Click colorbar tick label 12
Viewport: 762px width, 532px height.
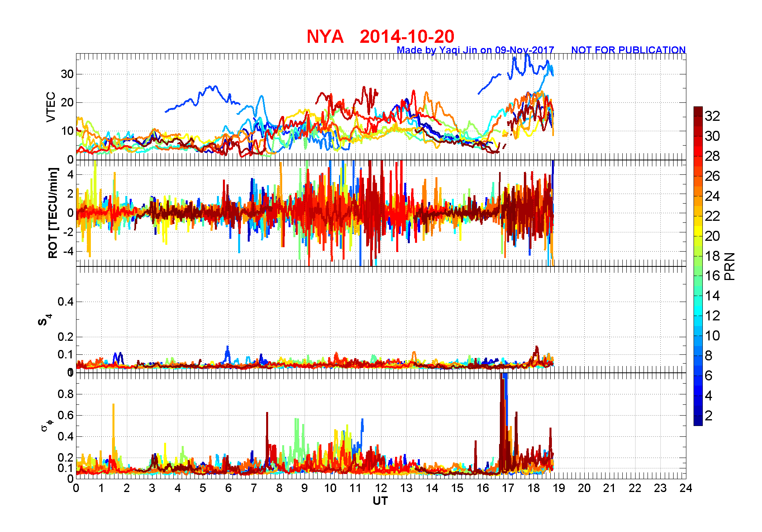[712, 316]
